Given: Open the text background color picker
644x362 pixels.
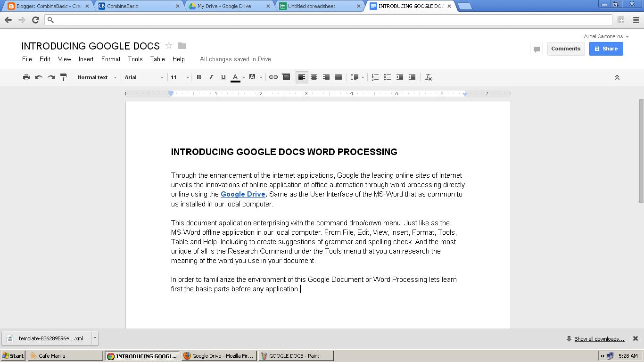Looking at the screenshot, I should 255,77.
